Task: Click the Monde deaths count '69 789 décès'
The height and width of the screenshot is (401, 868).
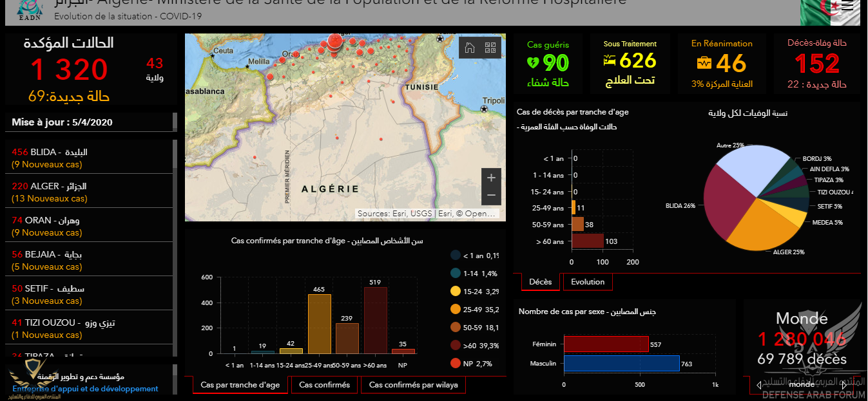Action: [x=802, y=359]
